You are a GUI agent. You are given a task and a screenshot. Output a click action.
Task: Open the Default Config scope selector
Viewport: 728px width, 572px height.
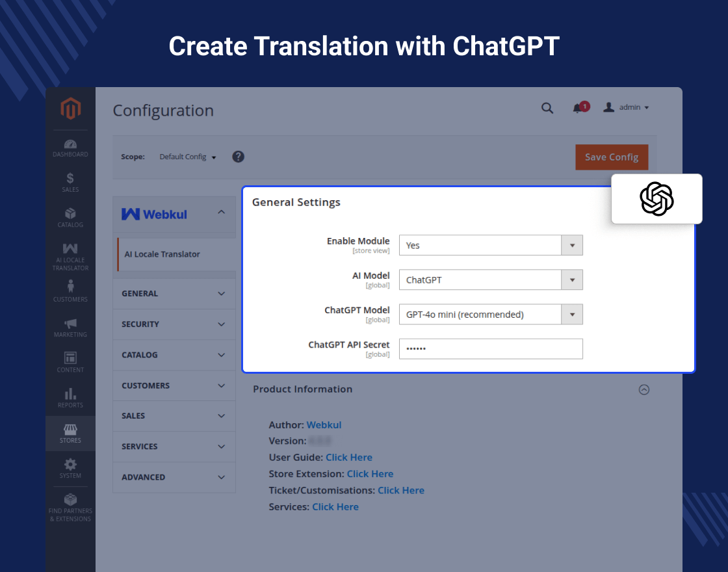coord(188,157)
